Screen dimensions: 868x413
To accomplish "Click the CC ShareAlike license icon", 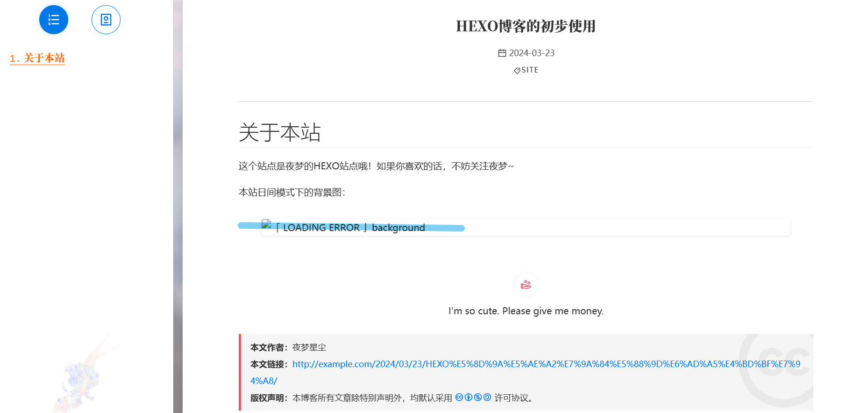I will (487, 398).
